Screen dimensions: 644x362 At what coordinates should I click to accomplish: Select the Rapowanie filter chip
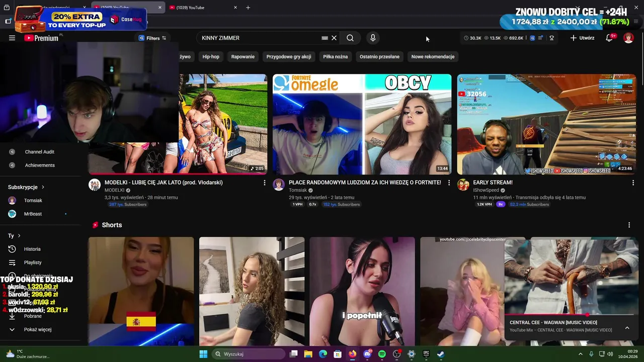click(x=243, y=57)
